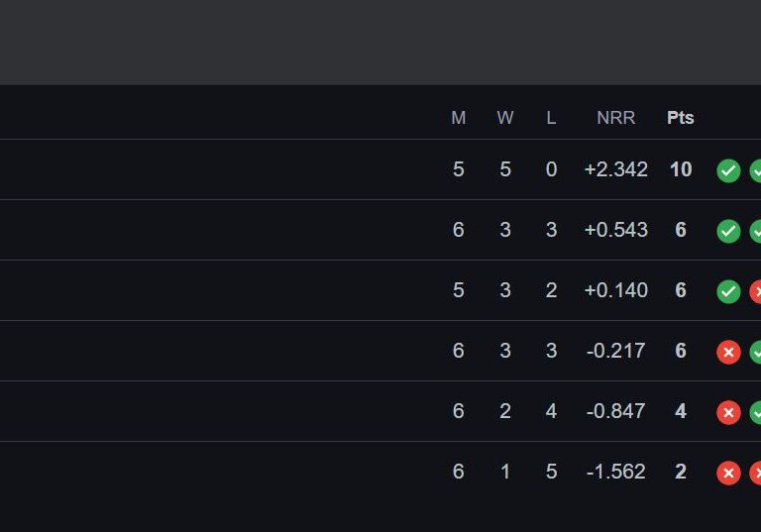
Task: Click the partial red icon in the +0.140 row
Action: pyautogui.click(x=756, y=291)
